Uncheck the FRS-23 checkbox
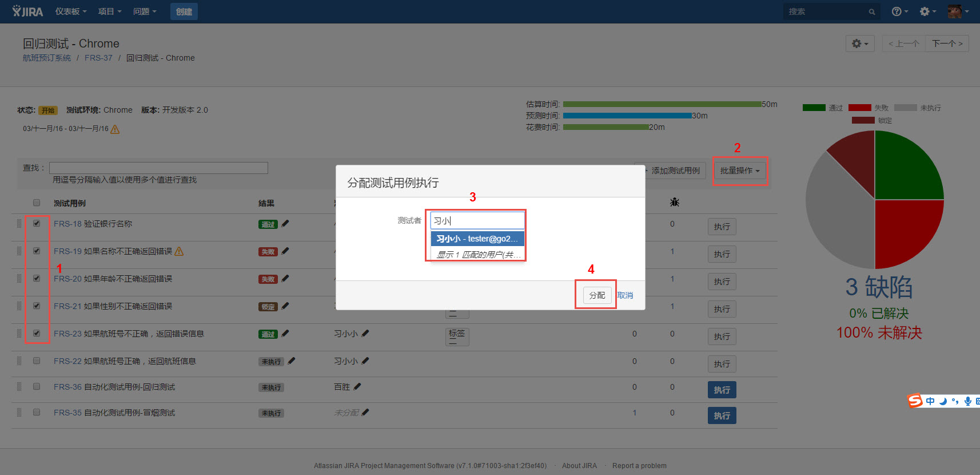This screenshot has height=475, width=980. (37, 333)
